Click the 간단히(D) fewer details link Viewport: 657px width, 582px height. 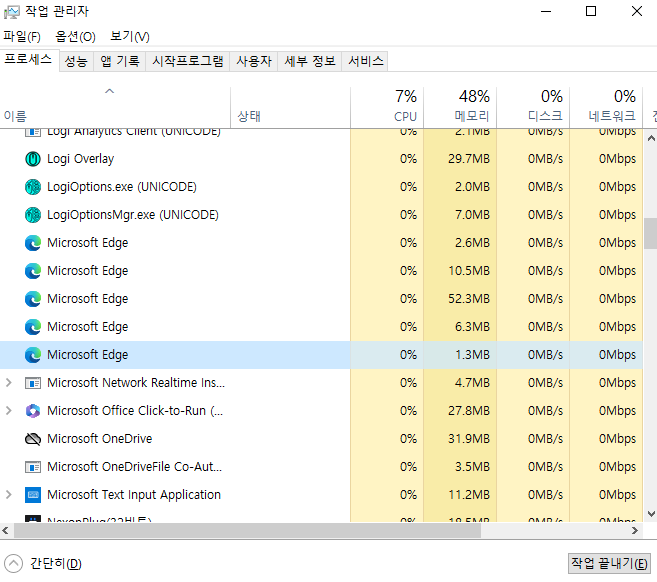[56, 564]
